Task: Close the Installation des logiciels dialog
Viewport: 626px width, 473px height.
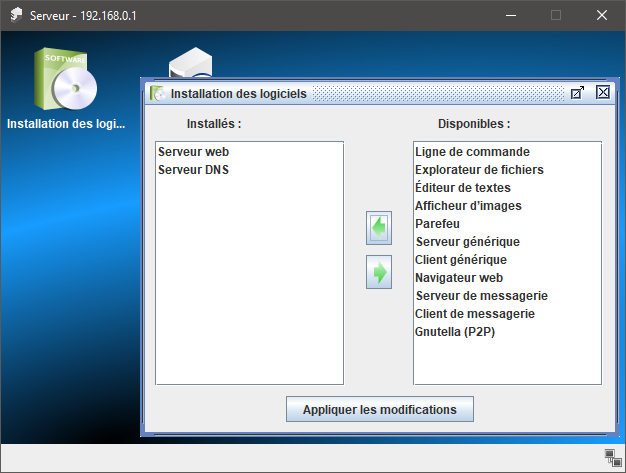Action: point(602,93)
